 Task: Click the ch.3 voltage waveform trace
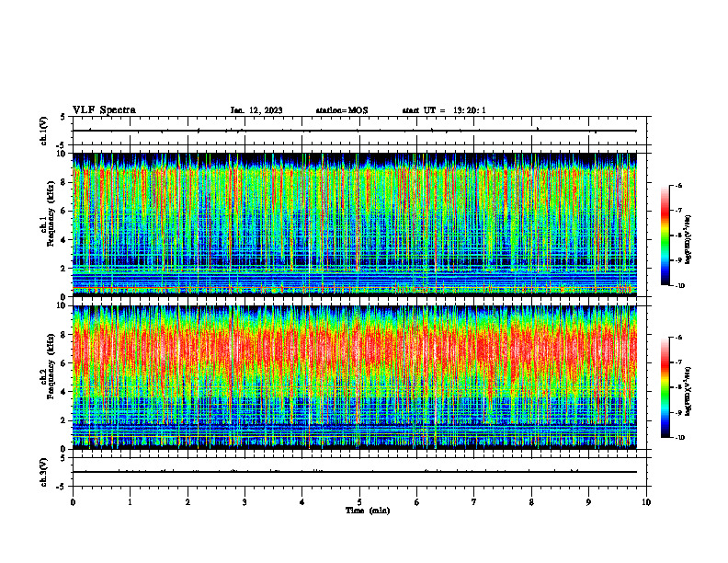(355, 472)
